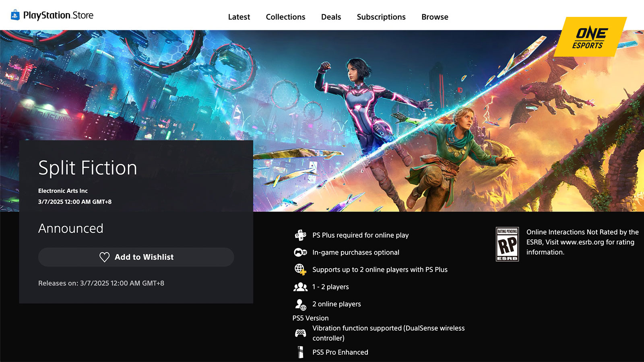Select Browse in the top navigation
Screen dimensions: 644x362
[x=435, y=17]
